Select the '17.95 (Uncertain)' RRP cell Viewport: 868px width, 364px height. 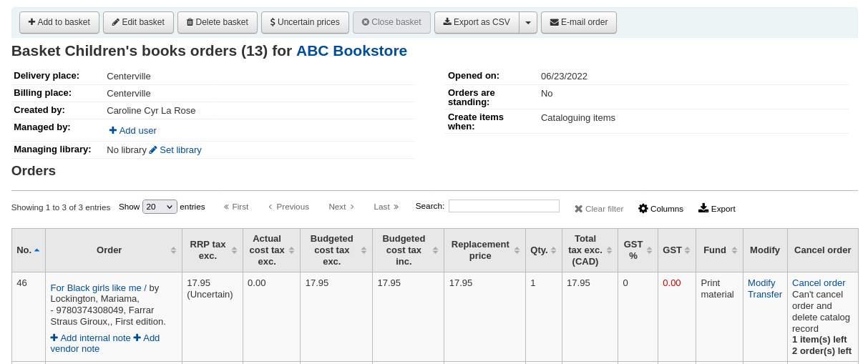point(212,317)
